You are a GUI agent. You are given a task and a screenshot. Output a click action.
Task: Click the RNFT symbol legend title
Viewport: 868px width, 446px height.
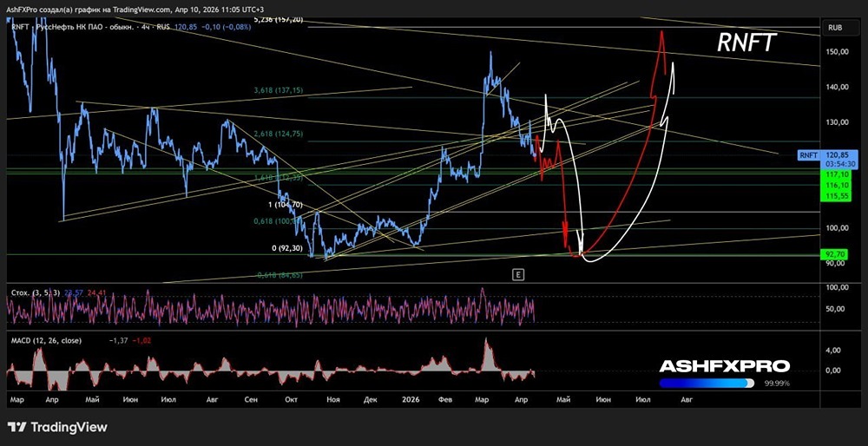pyautogui.click(x=131, y=26)
